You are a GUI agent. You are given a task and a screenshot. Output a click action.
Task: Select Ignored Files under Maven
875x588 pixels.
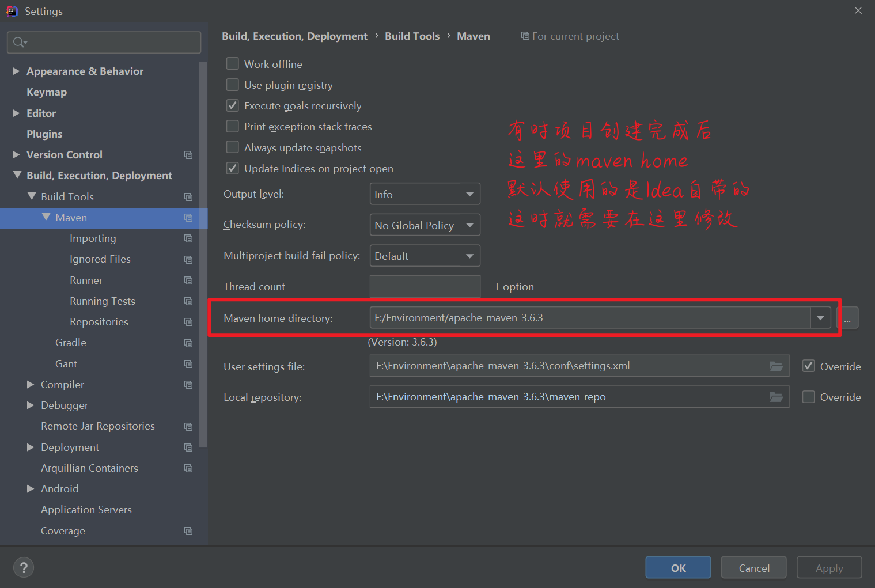click(100, 259)
